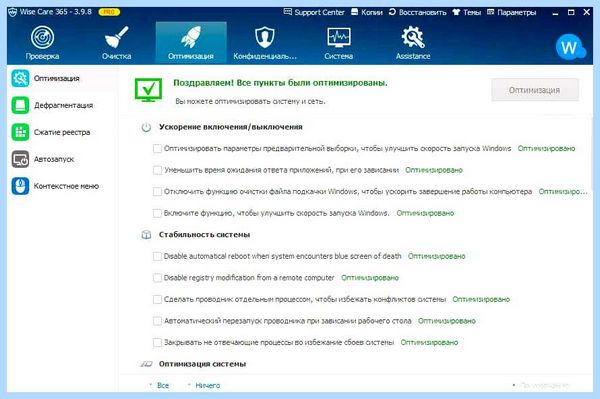The image size is (600, 399).
Task: Open the Support Center link text
Action: pos(320,12)
